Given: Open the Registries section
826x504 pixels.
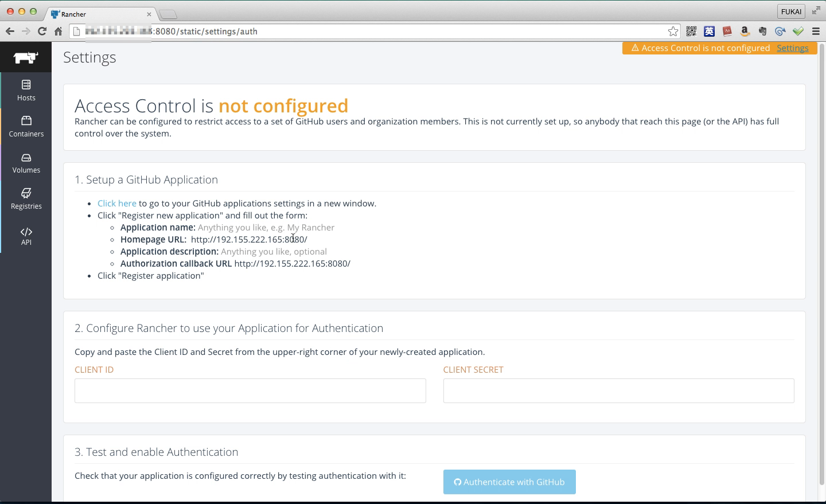Looking at the screenshot, I should [26, 199].
